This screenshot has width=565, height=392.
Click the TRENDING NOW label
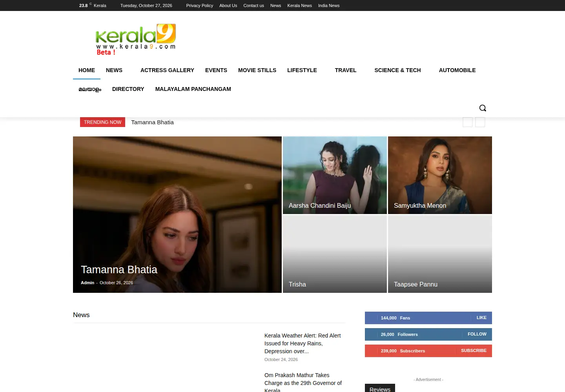pyautogui.click(x=102, y=122)
